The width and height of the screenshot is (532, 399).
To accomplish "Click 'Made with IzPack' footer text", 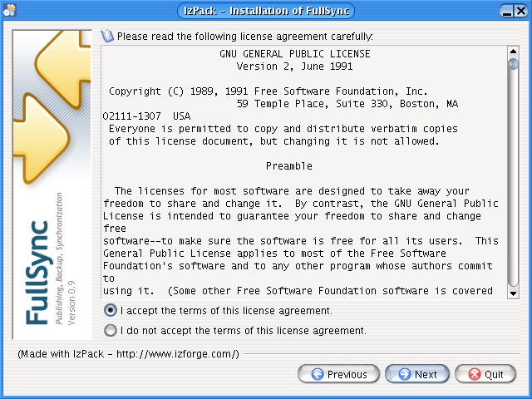I will pyautogui.click(x=129, y=354).
